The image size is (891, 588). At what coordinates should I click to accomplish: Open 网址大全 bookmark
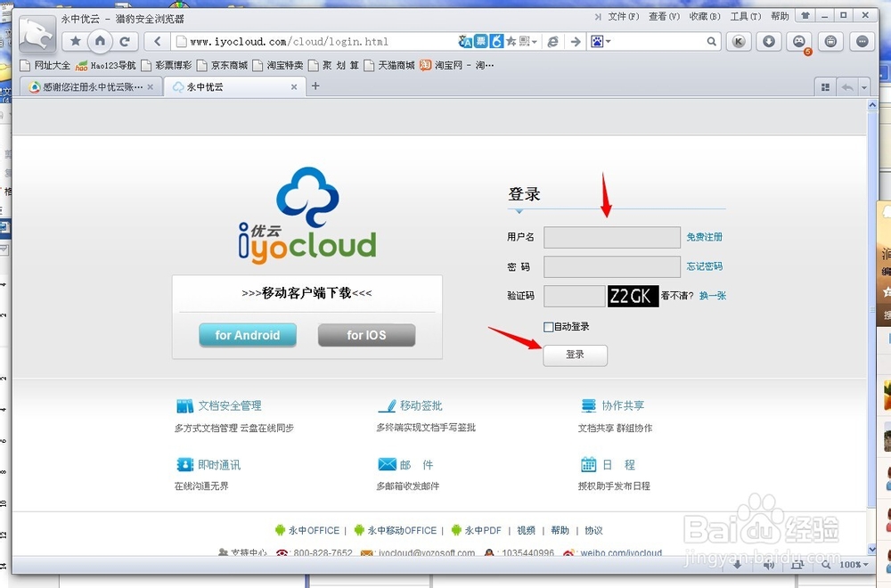point(45,65)
